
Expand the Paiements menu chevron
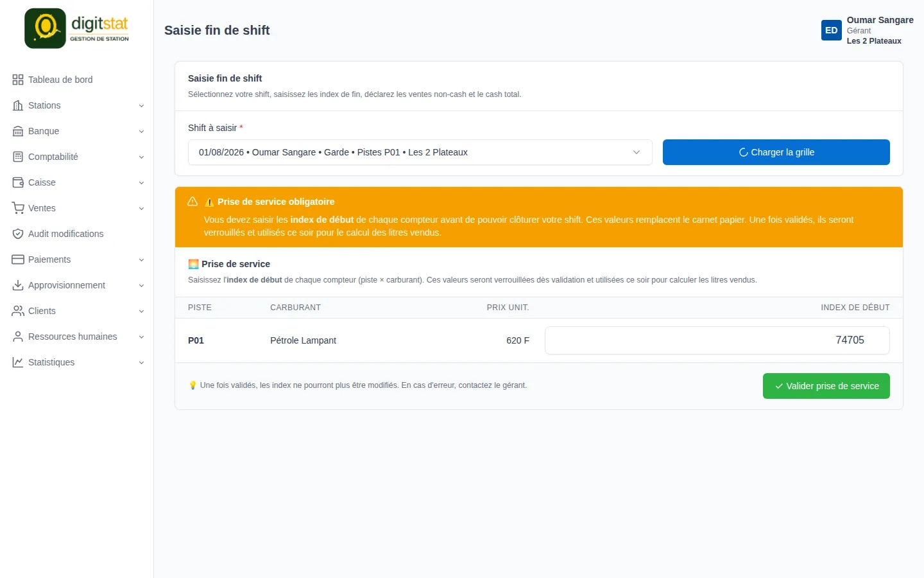pyautogui.click(x=141, y=260)
